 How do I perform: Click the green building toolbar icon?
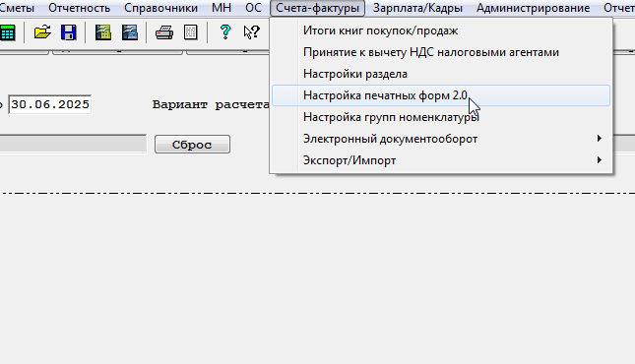tap(103, 32)
